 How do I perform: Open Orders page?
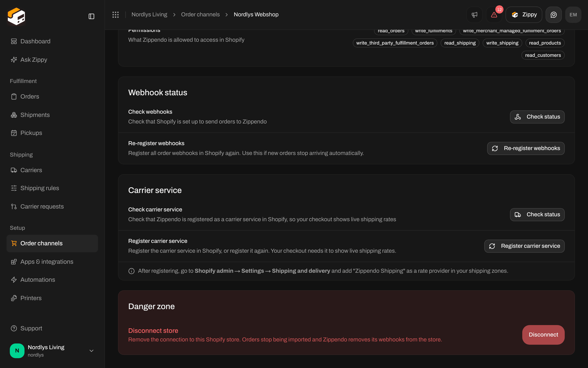[52, 97]
